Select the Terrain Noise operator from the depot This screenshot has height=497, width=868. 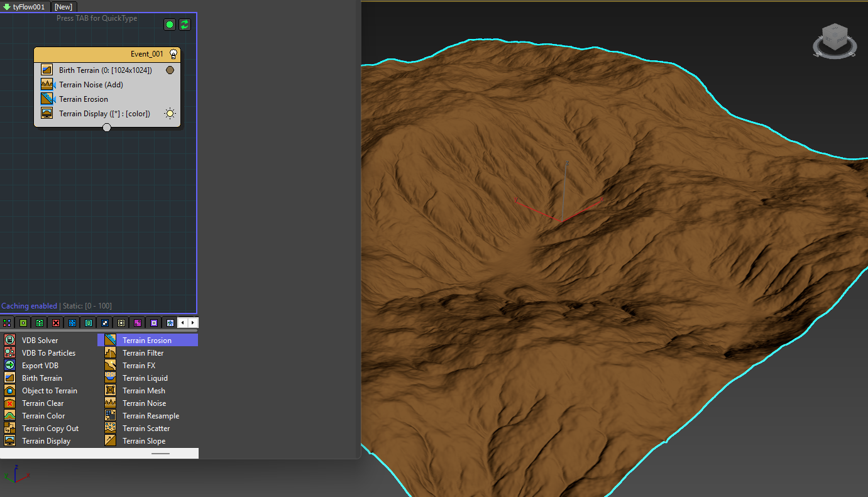pos(144,403)
